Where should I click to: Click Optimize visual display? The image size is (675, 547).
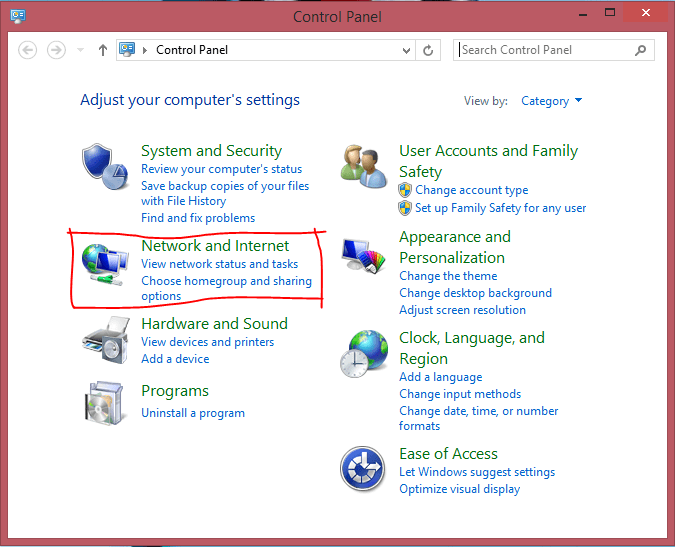[459, 489]
